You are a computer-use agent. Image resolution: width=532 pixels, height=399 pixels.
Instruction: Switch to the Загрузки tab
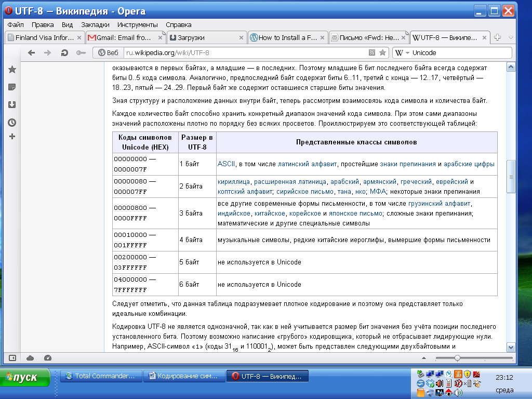click(x=207, y=37)
